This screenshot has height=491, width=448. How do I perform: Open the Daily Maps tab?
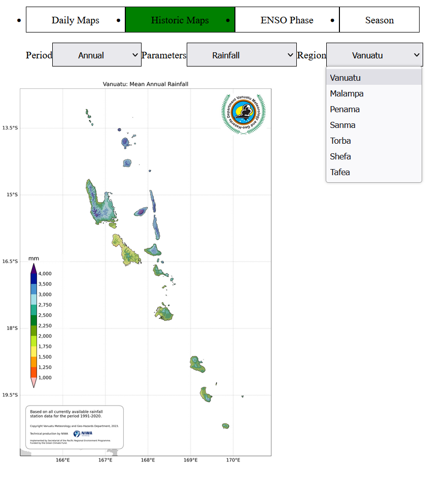(76, 20)
